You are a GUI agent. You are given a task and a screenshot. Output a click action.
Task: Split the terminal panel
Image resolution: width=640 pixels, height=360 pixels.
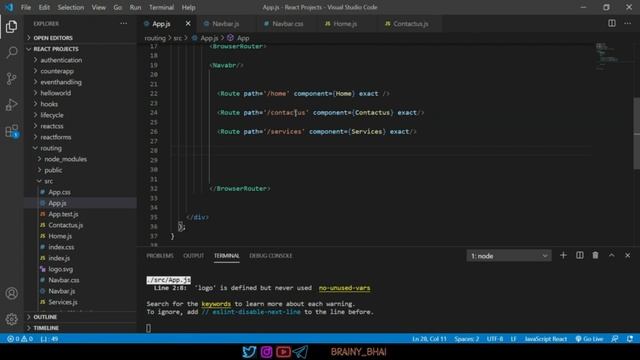(580, 255)
